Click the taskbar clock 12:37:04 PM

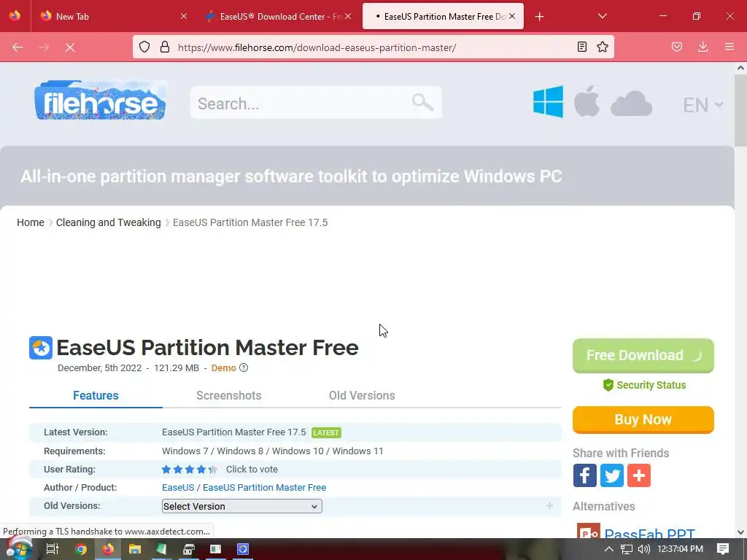[x=681, y=549]
